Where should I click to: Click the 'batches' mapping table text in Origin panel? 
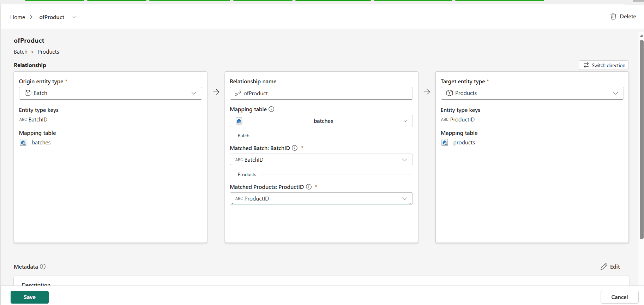point(41,143)
